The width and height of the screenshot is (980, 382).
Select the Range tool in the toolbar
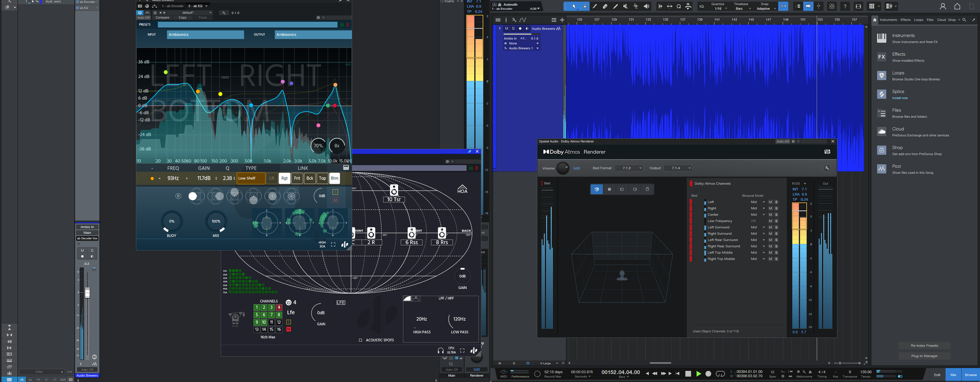pos(584,6)
